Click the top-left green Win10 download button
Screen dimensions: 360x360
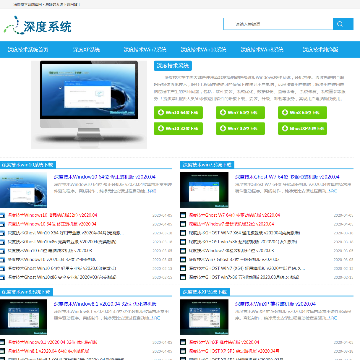pos(178,113)
